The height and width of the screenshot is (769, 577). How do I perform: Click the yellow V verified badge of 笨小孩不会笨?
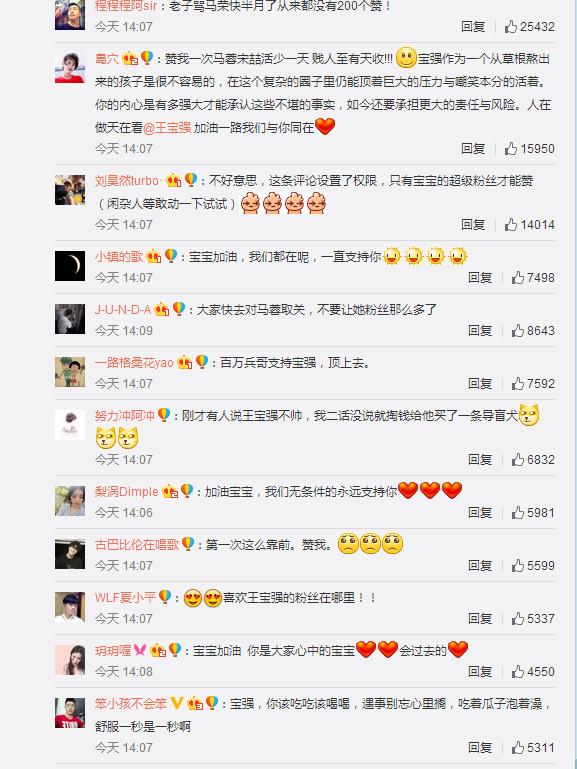pyautogui.click(x=176, y=703)
